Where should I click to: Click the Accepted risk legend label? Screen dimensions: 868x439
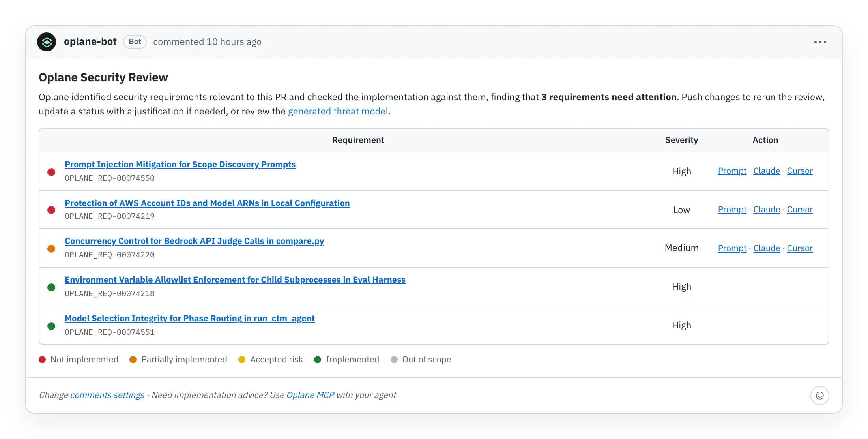click(x=277, y=360)
